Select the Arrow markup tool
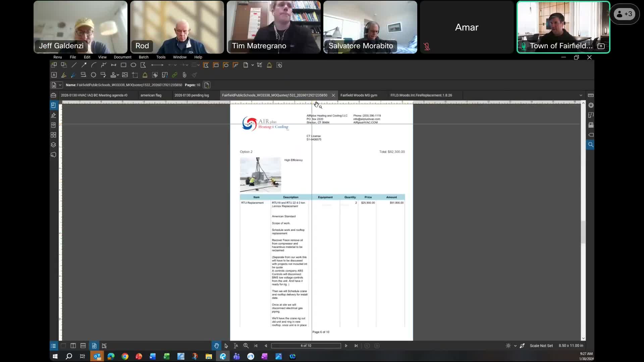The image size is (644, 362). pos(84,65)
